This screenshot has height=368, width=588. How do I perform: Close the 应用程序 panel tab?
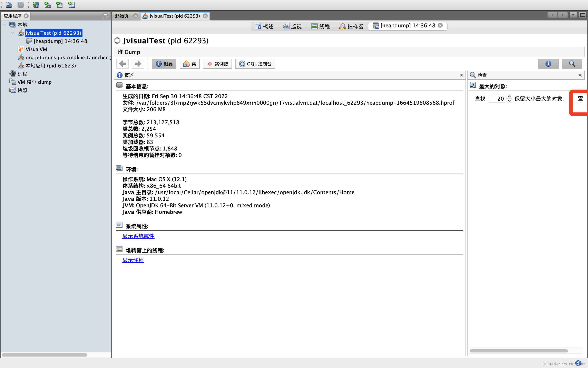26,16
